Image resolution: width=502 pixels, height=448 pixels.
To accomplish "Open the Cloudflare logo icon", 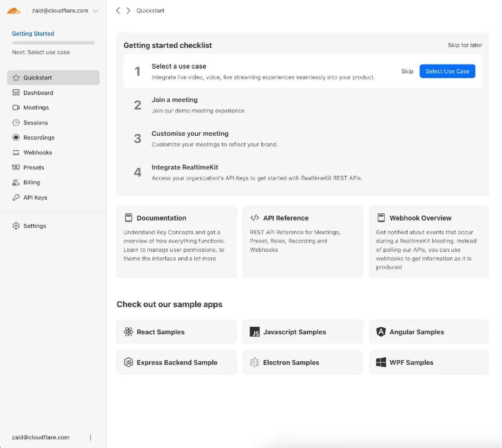I will (13, 10).
